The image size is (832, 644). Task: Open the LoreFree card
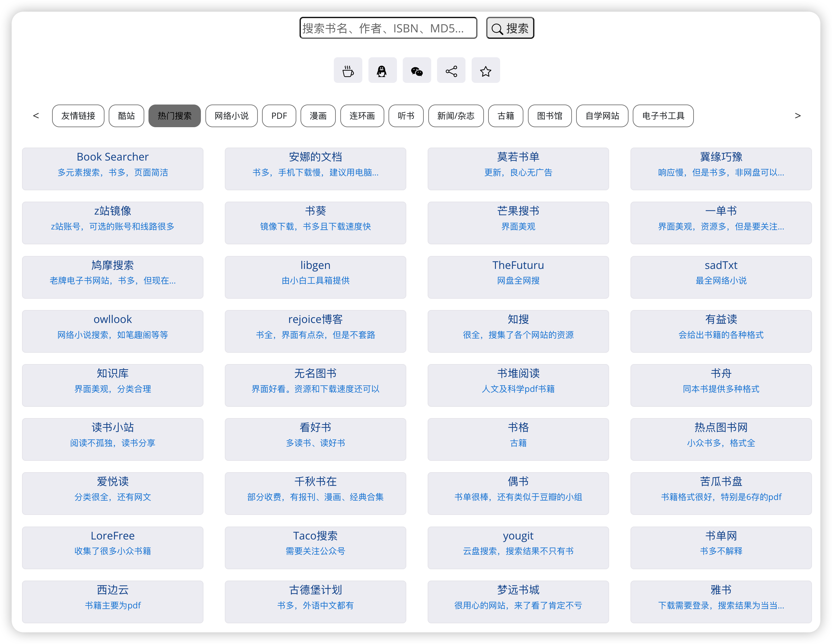click(x=113, y=548)
